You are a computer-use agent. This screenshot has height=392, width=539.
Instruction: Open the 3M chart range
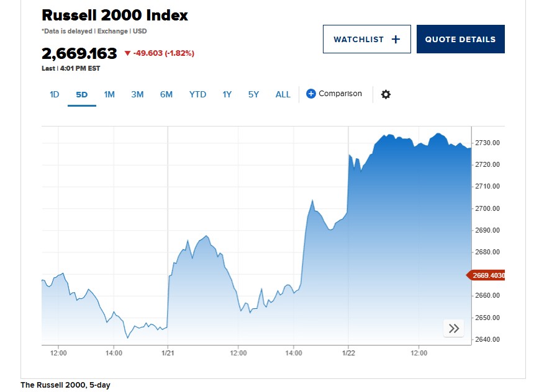(x=137, y=94)
